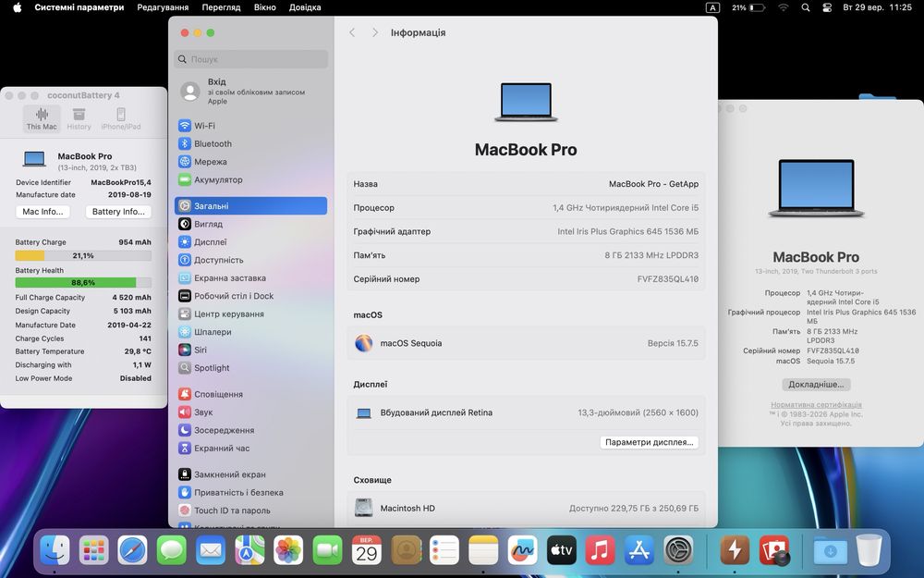Open Downloads folder in Dock
The image size is (924, 578).
click(831, 550)
